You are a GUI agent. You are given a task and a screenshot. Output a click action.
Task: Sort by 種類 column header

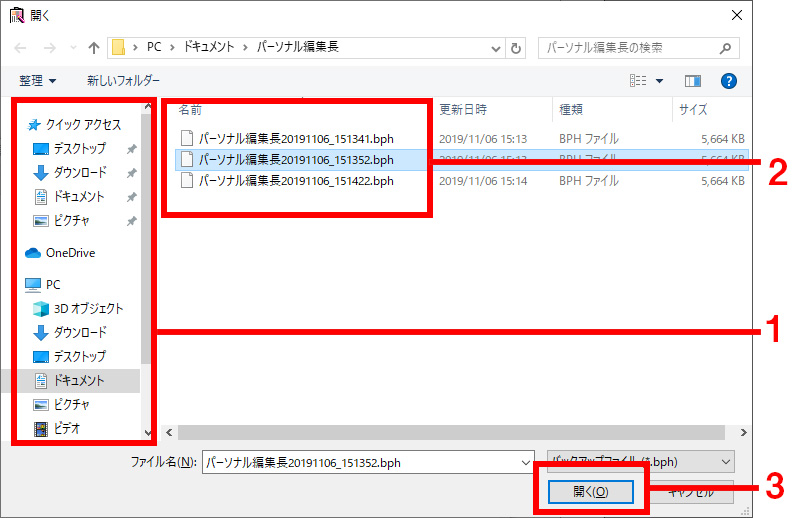571,109
